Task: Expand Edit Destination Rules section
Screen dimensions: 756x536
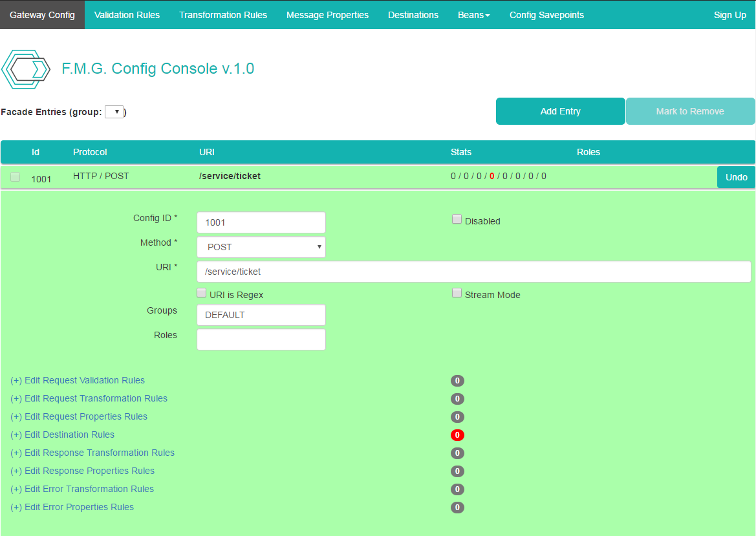Action: tap(63, 435)
